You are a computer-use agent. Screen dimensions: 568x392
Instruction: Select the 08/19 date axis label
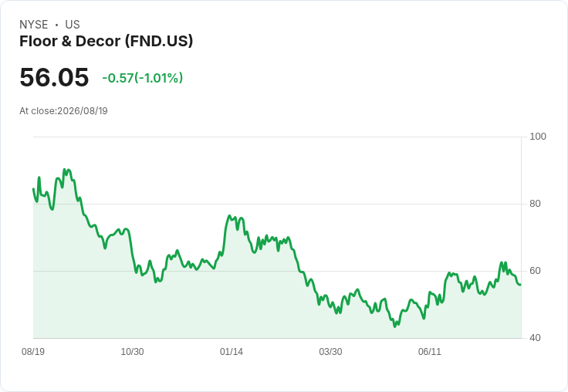pos(33,351)
